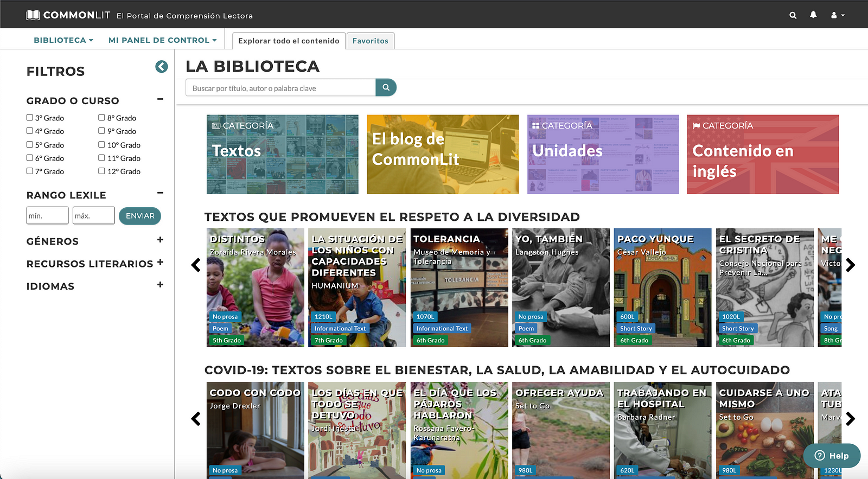Open the Paco Yunque text card
The image size is (868, 479).
click(x=662, y=288)
